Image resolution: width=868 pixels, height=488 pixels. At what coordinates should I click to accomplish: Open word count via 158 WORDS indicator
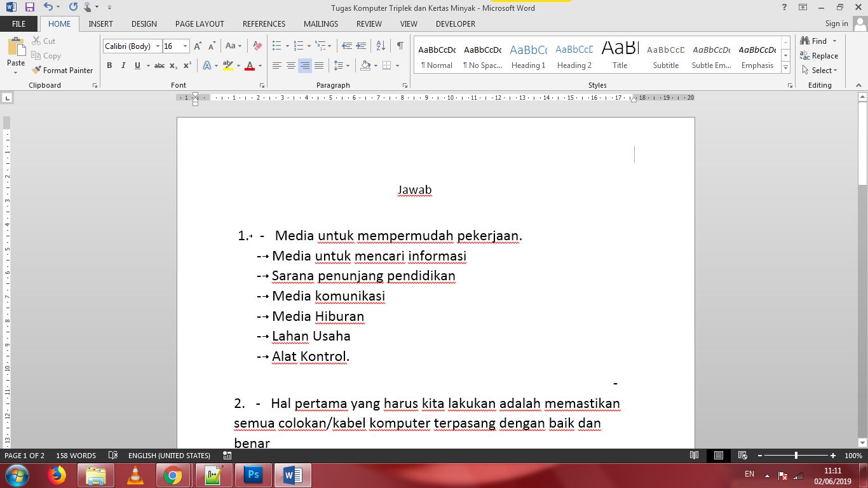click(x=76, y=455)
